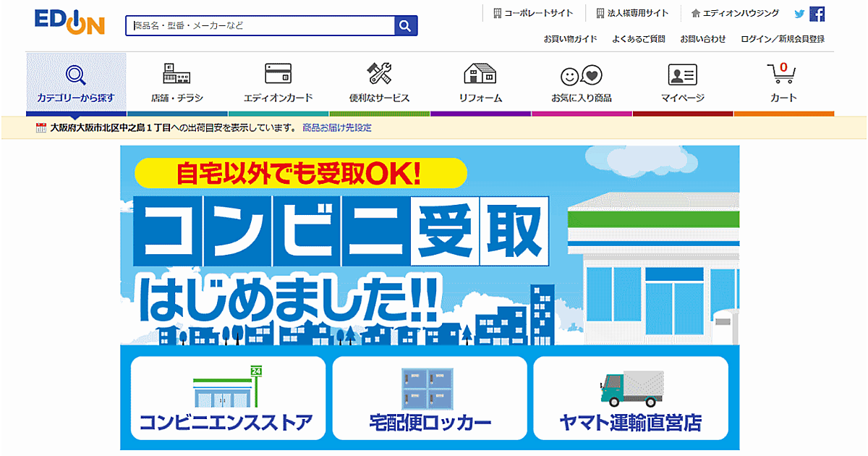Open 便利なサービス tools icon
Viewport: 868px width, 456px height.
(x=379, y=75)
